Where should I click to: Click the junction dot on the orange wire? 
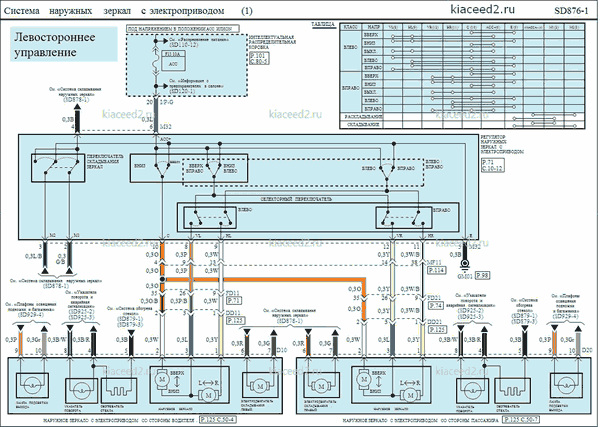tap(162, 279)
